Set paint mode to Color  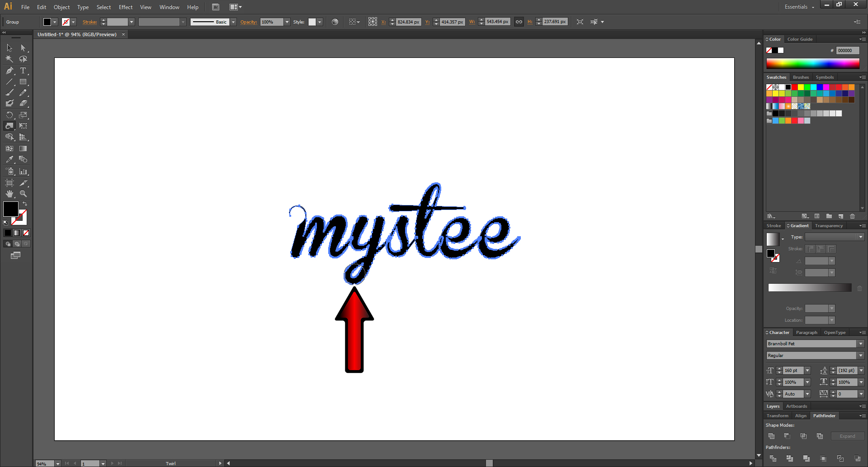point(8,233)
